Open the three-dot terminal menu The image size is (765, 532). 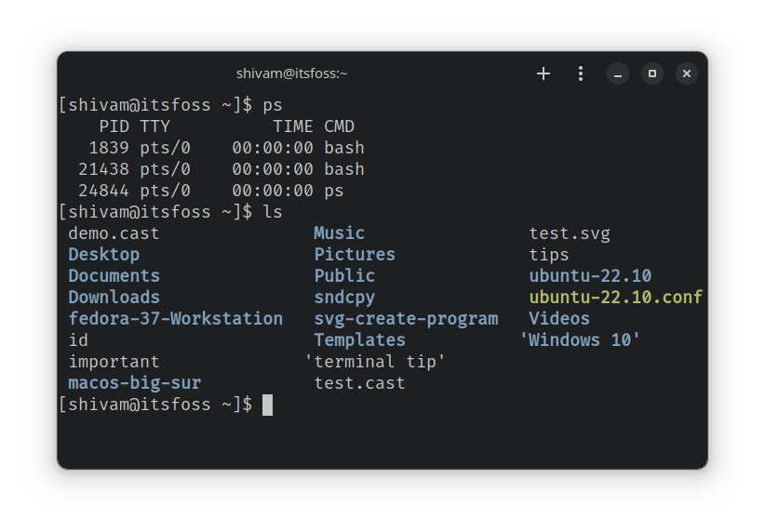click(581, 73)
